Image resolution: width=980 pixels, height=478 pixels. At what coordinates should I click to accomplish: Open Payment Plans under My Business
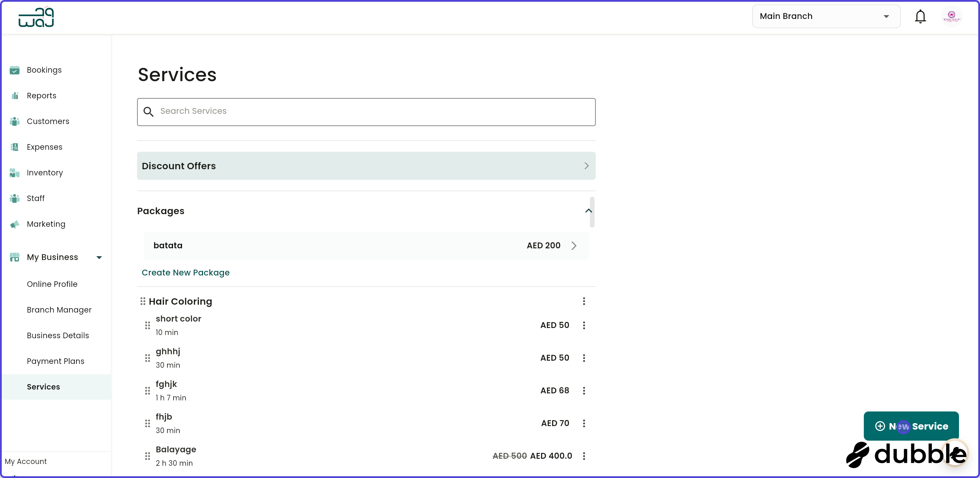pyautogui.click(x=55, y=361)
